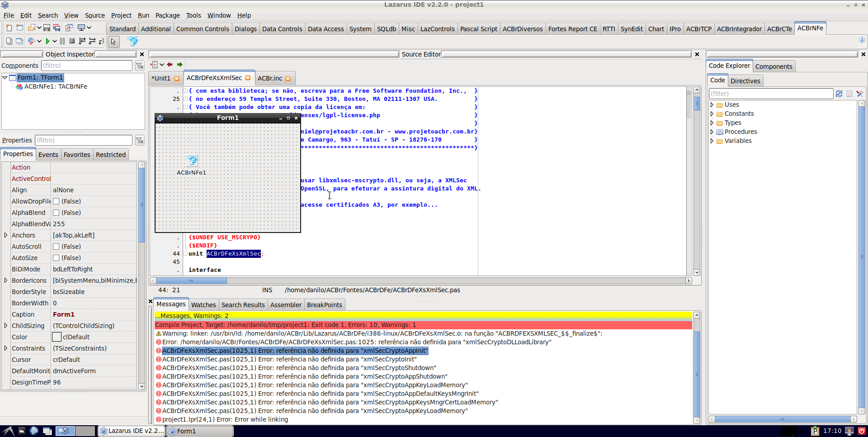Image resolution: width=868 pixels, height=437 pixels.
Task: Select the xmlSecCryptoInit error message
Action: coord(289,359)
